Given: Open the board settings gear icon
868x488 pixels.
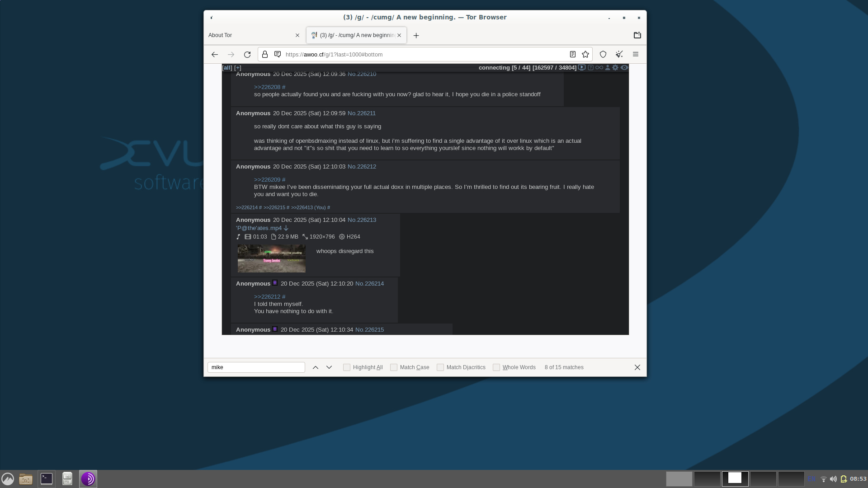Looking at the screenshot, I should click(615, 67).
